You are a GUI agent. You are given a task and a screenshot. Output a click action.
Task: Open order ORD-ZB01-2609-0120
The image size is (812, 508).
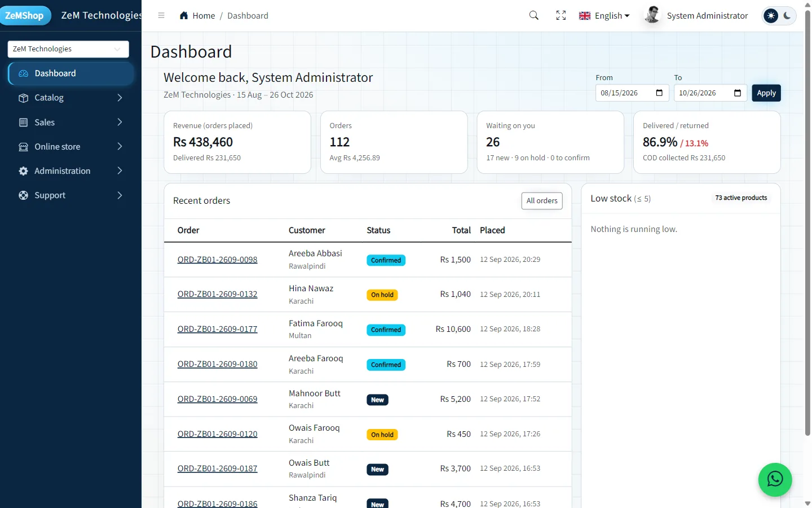[x=217, y=434]
